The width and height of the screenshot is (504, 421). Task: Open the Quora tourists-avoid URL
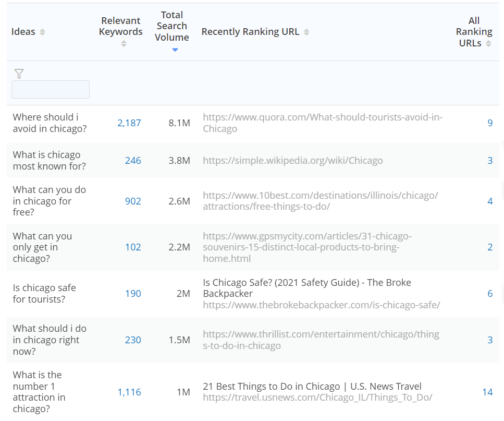(323, 123)
